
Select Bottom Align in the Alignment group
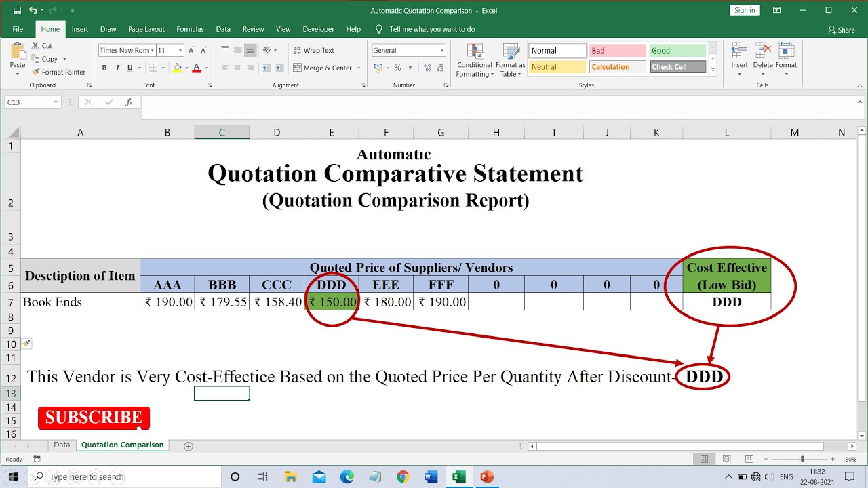coord(250,50)
